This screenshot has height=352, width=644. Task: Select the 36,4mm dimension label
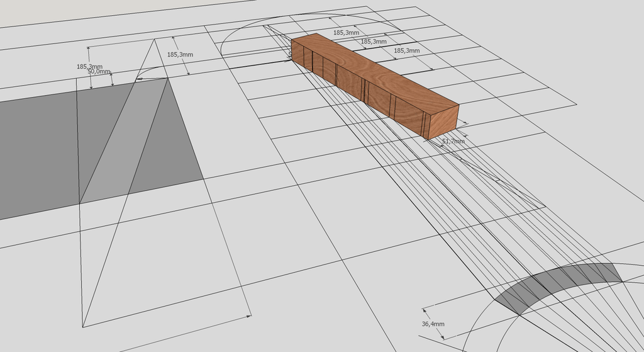433,324
